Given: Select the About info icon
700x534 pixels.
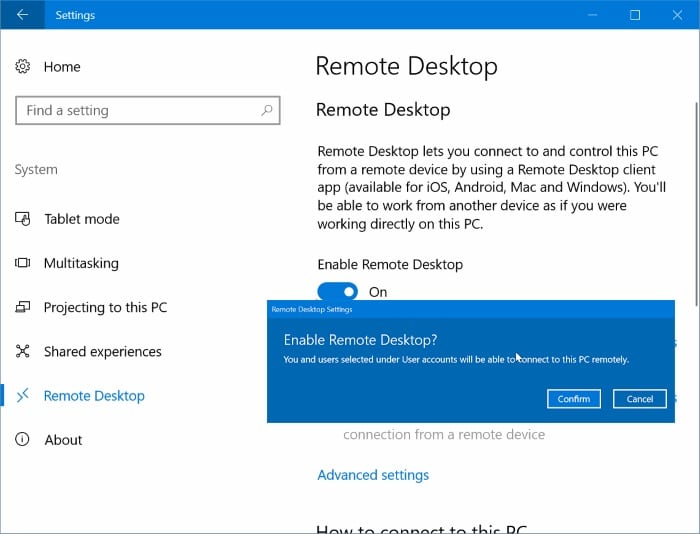Looking at the screenshot, I should click(22, 439).
